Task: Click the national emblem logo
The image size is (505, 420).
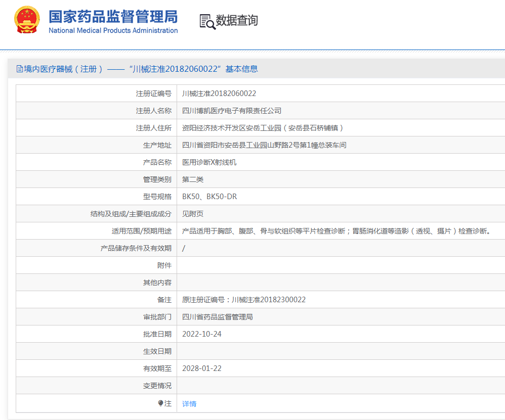Action: point(27,20)
